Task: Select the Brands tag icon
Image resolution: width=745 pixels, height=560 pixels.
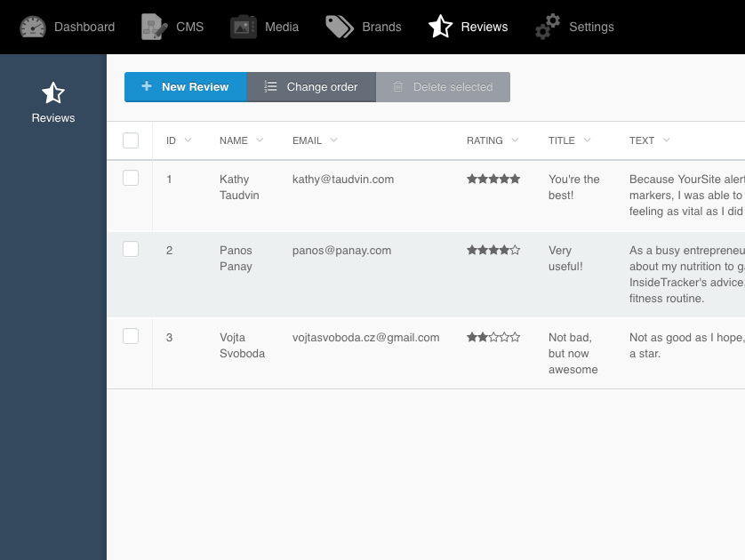Action: point(340,27)
